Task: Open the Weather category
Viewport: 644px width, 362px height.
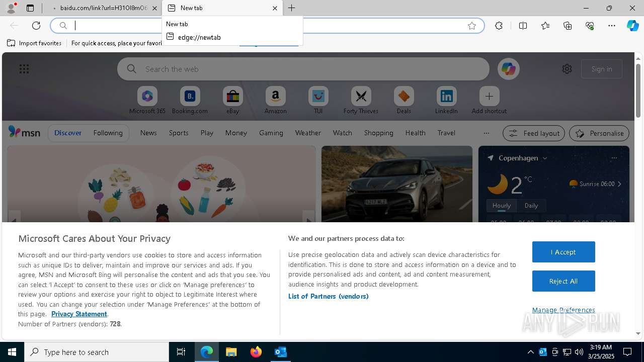Action: [x=308, y=133]
